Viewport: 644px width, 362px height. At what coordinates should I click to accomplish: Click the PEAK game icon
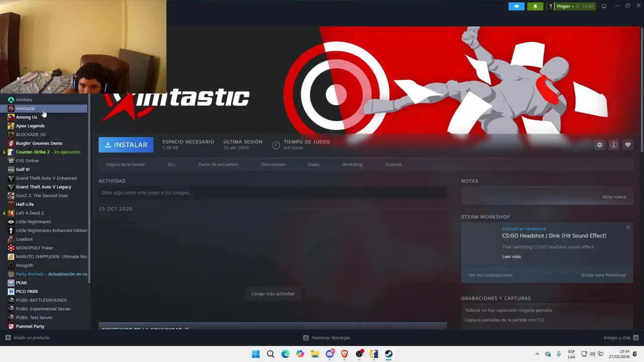click(11, 283)
